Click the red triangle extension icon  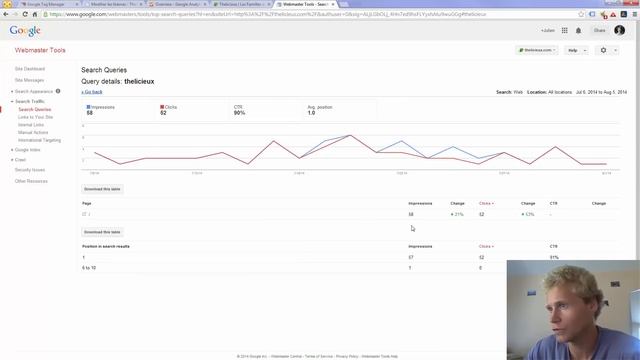pos(613,14)
